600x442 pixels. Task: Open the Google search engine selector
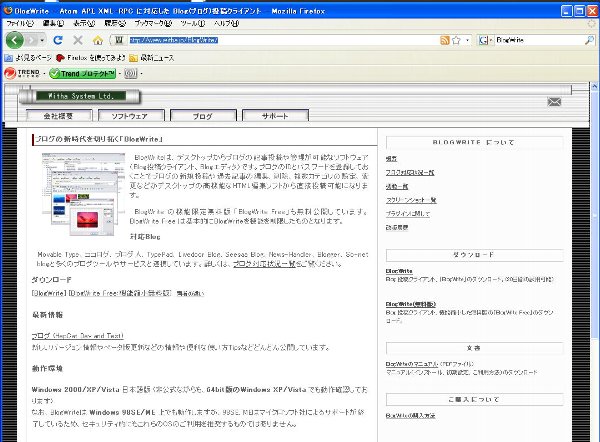point(485,40)
